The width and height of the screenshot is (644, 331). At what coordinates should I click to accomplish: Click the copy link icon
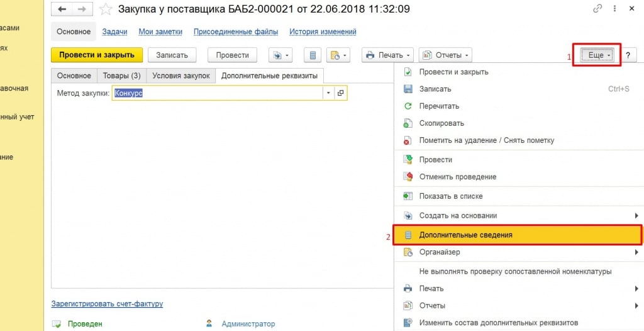pyautogui.click(x=597, y=9)
